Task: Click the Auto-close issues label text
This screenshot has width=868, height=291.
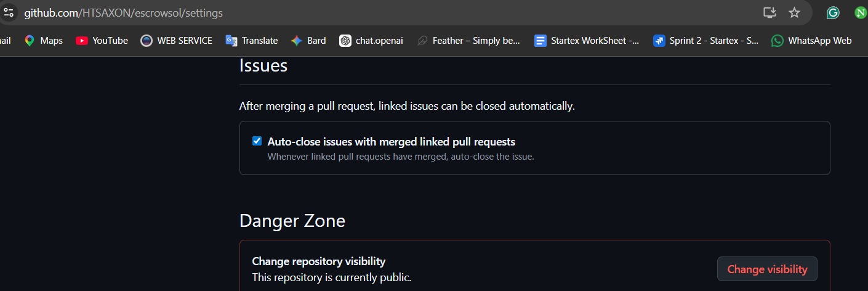Action: coord(391,142)
